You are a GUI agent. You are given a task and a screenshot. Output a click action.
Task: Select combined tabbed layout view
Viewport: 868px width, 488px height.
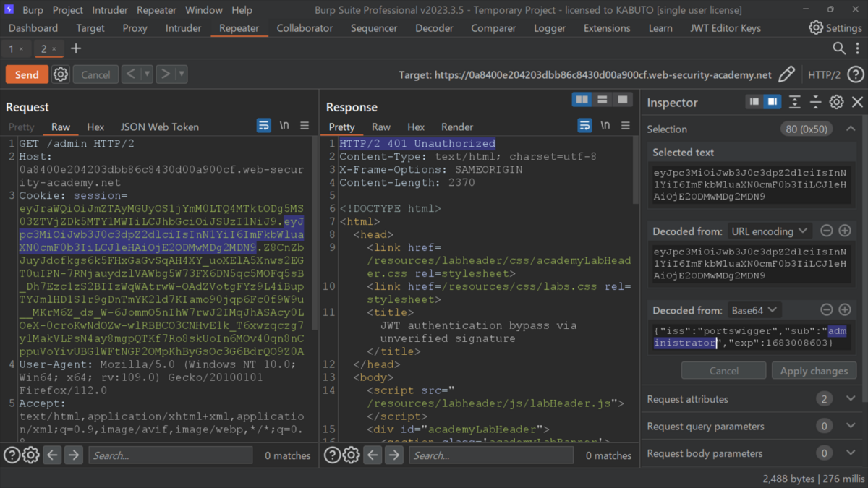pos(622,100)
